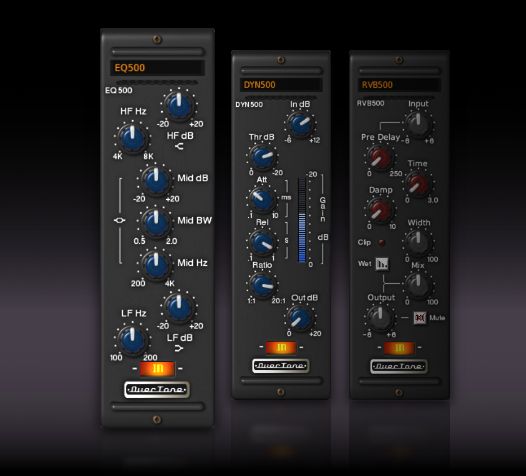This screenshot has width=526, height=476.
Task: Click the In dB knob on DYN500
Action: coord(300,124)
